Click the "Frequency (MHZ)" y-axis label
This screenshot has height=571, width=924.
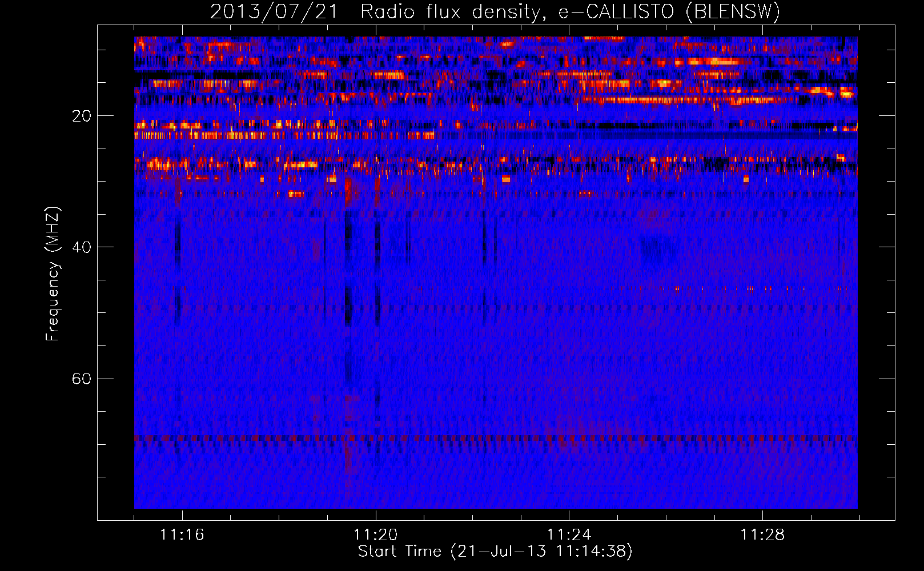[x=53, y=274]
